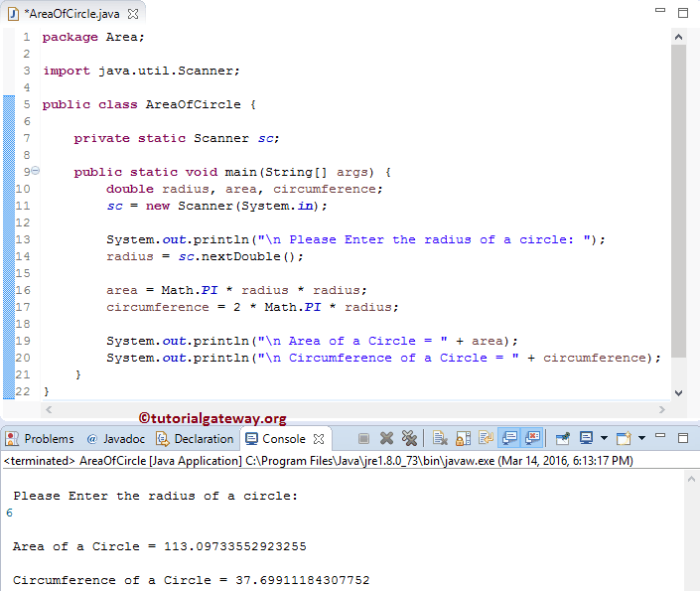Click the Open Console icon
This screenshot has height=591, width=700.
coord(624,439)
